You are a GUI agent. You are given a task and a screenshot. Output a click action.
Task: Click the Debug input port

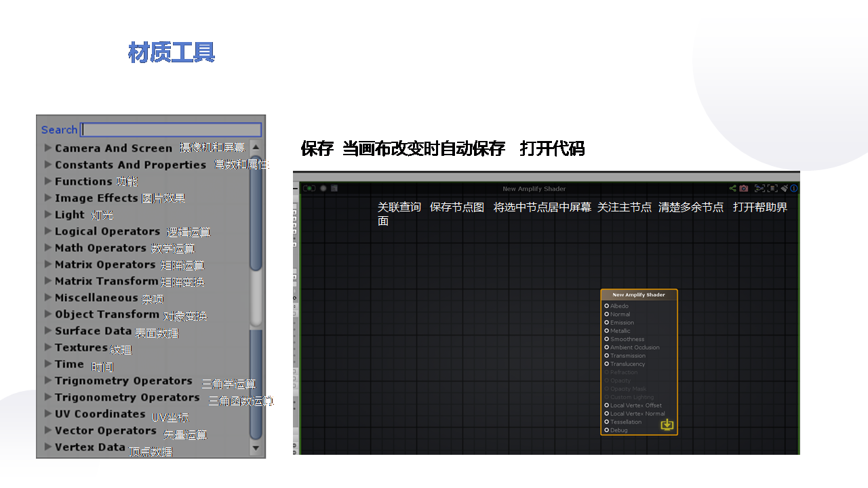pyautogui.click(x=607, y=430)
